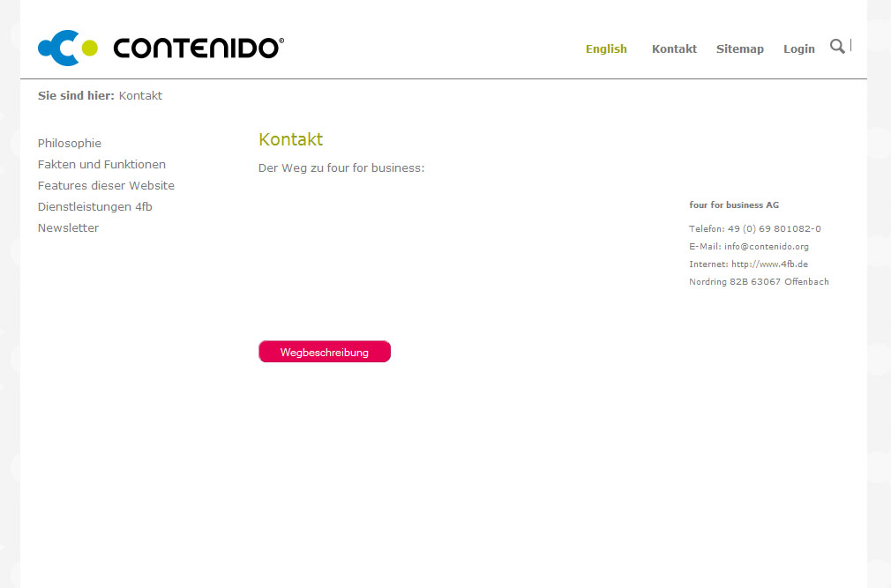This screenshot has height=588, width=891.
Task: Click the four for business AG heading
Action: 733,205
